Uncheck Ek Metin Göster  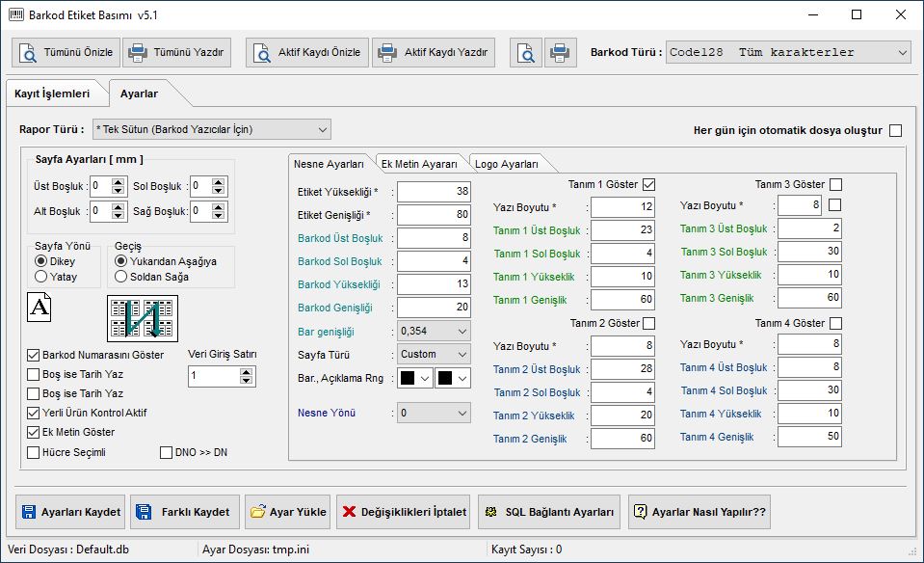click(x=34, y=432)
